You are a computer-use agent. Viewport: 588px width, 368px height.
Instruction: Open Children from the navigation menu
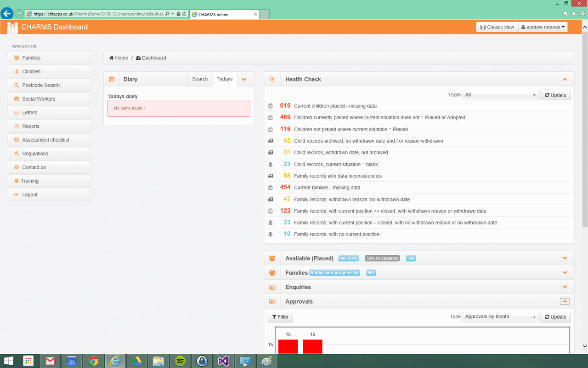[49, 72]
